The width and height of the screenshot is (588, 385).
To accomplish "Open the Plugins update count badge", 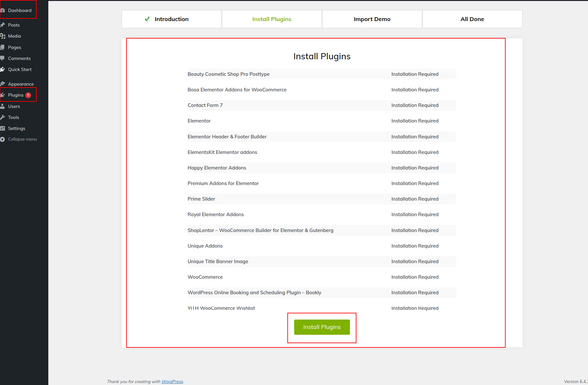I will [x=29, y=95].
